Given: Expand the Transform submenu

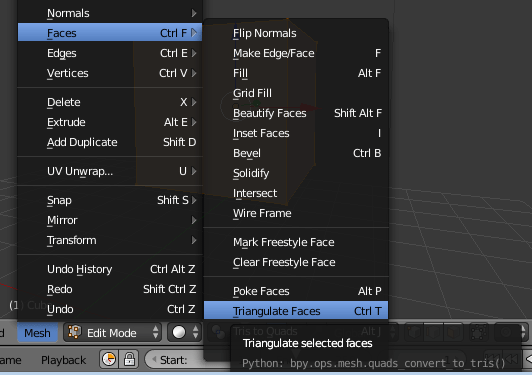Looking at the screenshot, I should pyautogui.click(x=110, y=240).
